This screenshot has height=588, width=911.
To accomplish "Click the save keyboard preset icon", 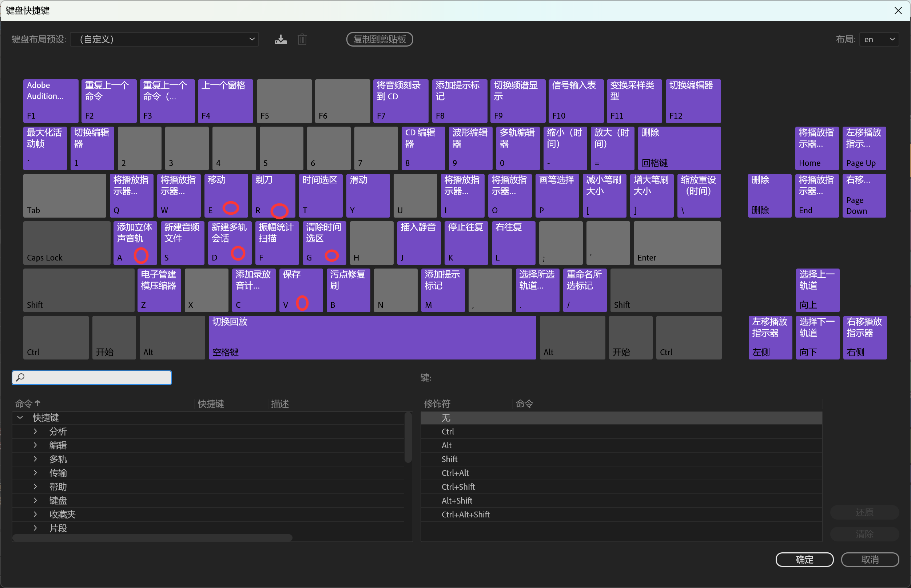I will coord(281,39).
